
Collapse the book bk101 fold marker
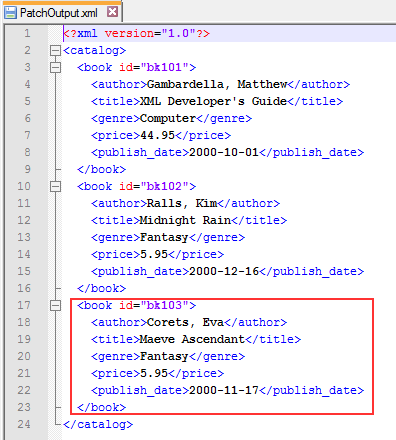55,68
